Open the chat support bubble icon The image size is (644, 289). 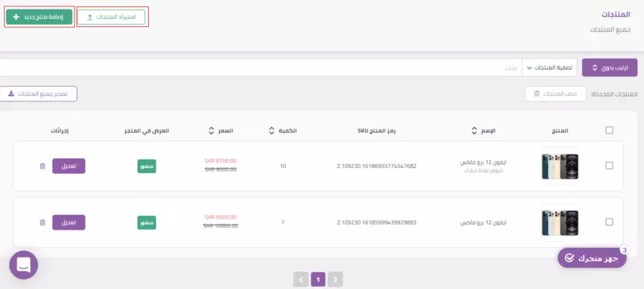pyautogui.click(x=24, y=265)
